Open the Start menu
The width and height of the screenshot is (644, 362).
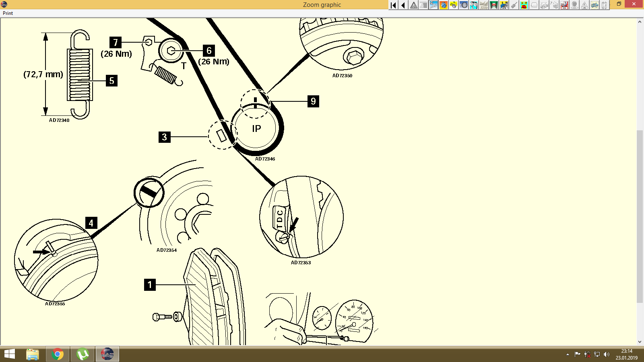8,354
